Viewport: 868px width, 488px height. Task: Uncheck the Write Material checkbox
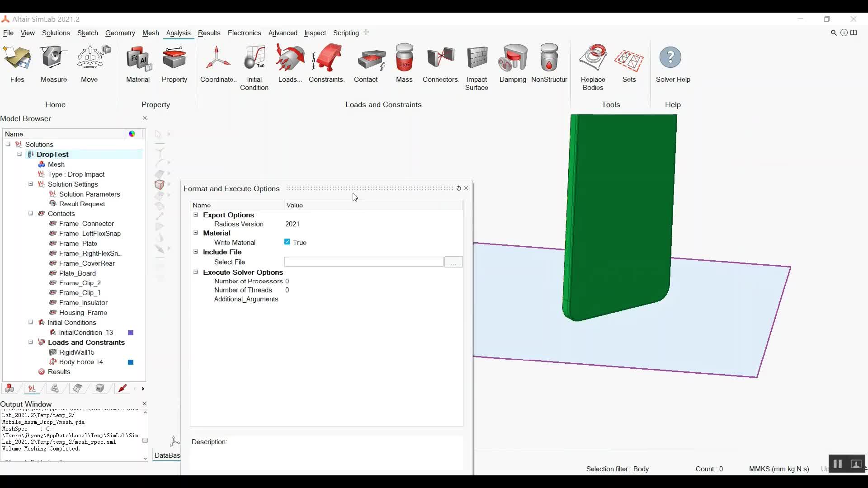point(287,242)
